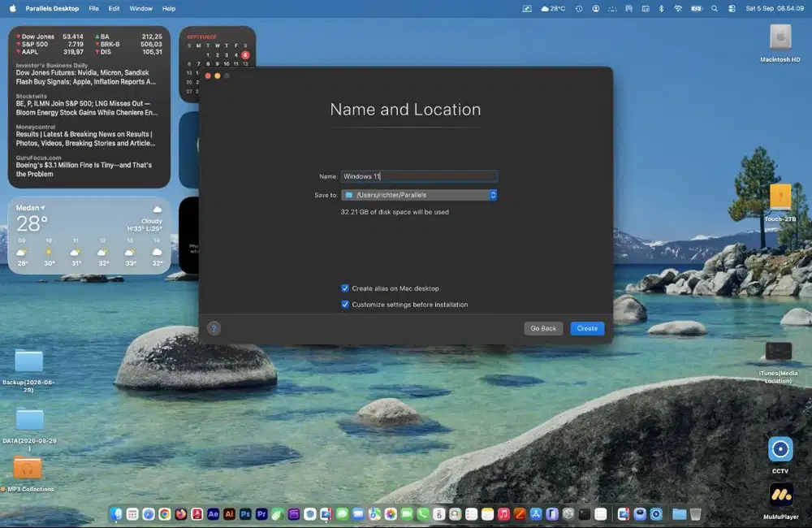This screenshot has height=528, width=812.
Task: Launch Adobe Illustrator from the Dock
Action: (229, 514)
